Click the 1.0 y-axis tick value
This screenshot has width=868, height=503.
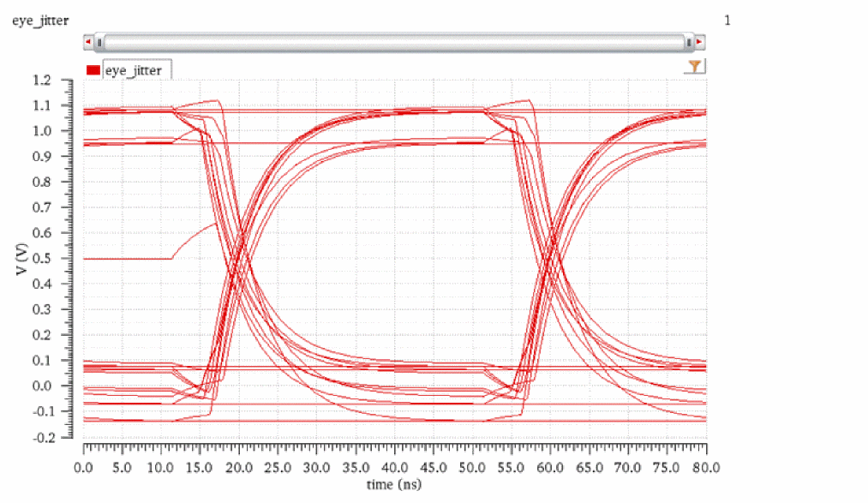point(41,131)
